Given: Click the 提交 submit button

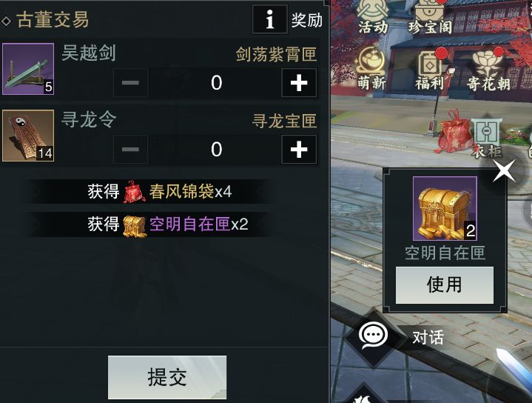Looking at the screenshot, I should [167, 377].
